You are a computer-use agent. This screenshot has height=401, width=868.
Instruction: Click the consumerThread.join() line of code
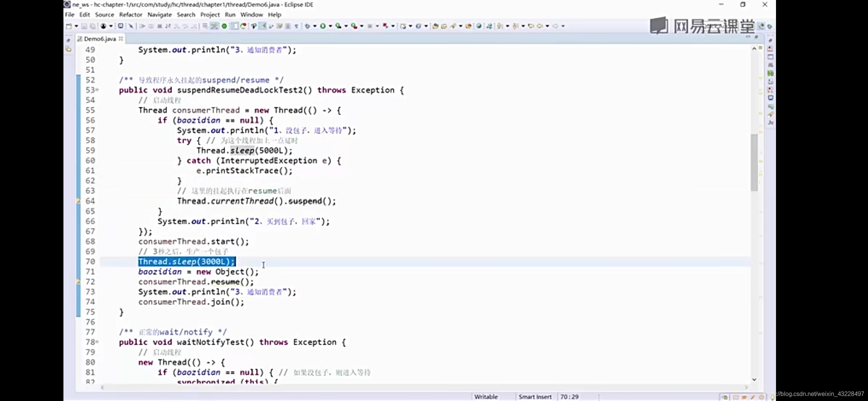pos(191,302)
